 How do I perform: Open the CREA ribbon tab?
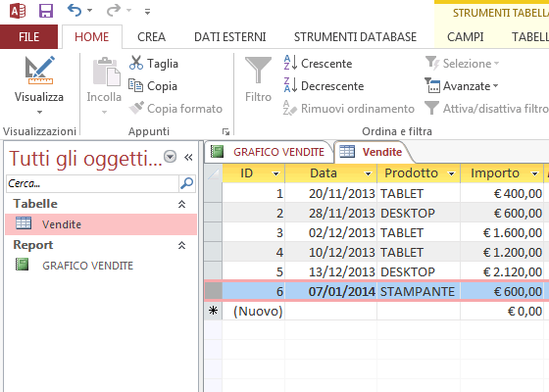point(151,37)
